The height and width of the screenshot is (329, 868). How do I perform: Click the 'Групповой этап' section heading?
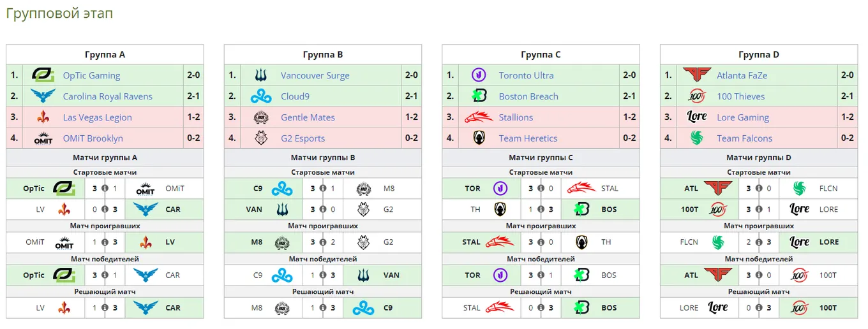point(59,13)
